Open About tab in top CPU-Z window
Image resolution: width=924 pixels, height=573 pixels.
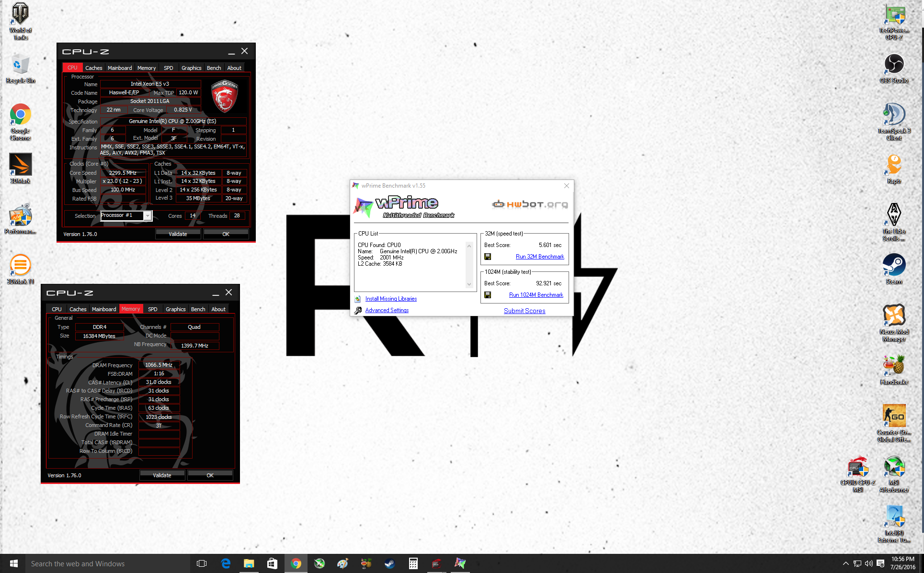coord(234,68)
